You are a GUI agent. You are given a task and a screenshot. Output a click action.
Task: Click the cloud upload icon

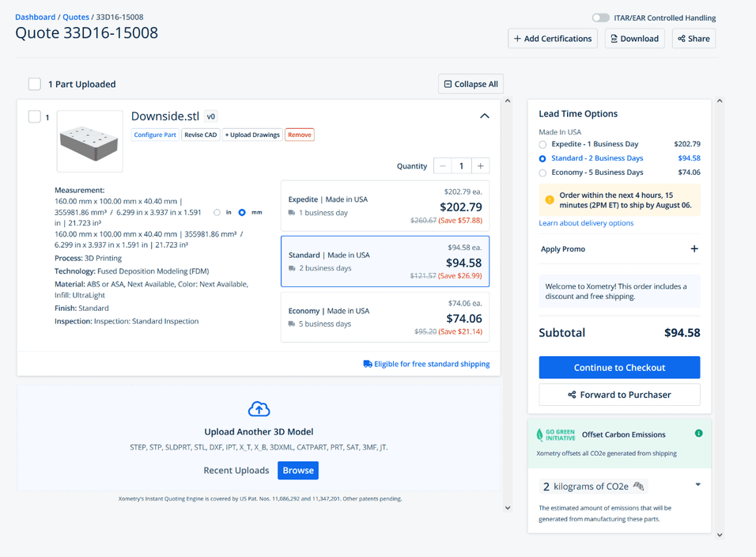pyautogui.click(x=259, y=409)
